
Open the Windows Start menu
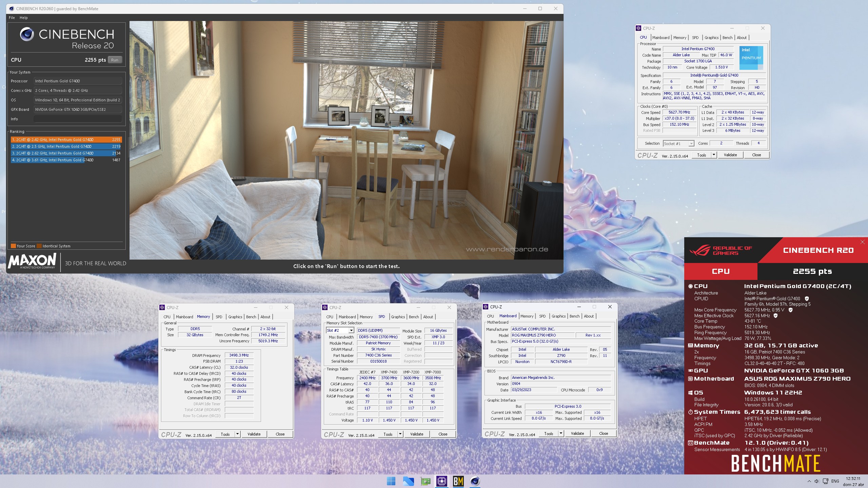tap(391, 481)
